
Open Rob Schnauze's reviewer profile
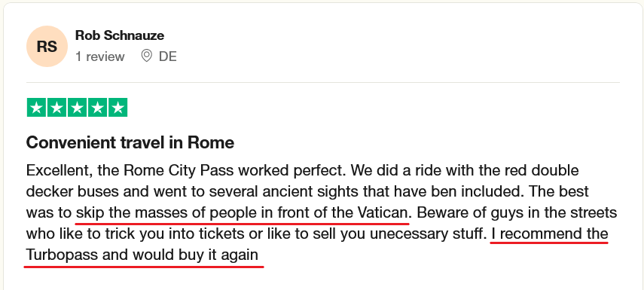click(120, 35)
